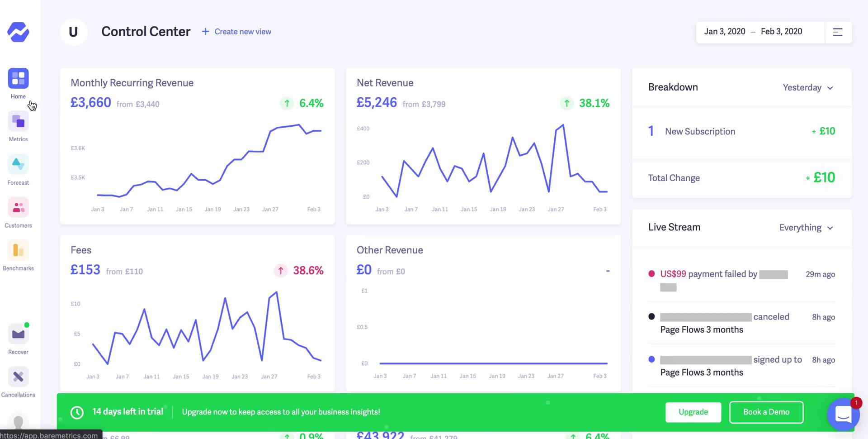Click the US$99 payment failed event
The image size is (868, 439).
(742, 281)
